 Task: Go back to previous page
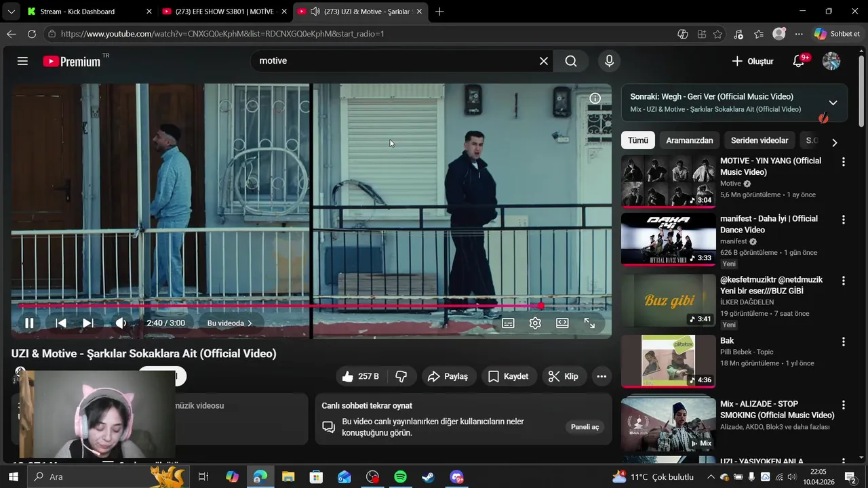pyautogui.click(x=12, y=34)
